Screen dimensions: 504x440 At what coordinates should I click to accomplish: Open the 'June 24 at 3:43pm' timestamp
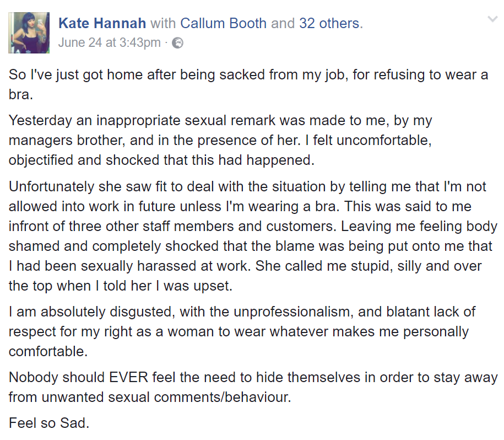[109, 42]
